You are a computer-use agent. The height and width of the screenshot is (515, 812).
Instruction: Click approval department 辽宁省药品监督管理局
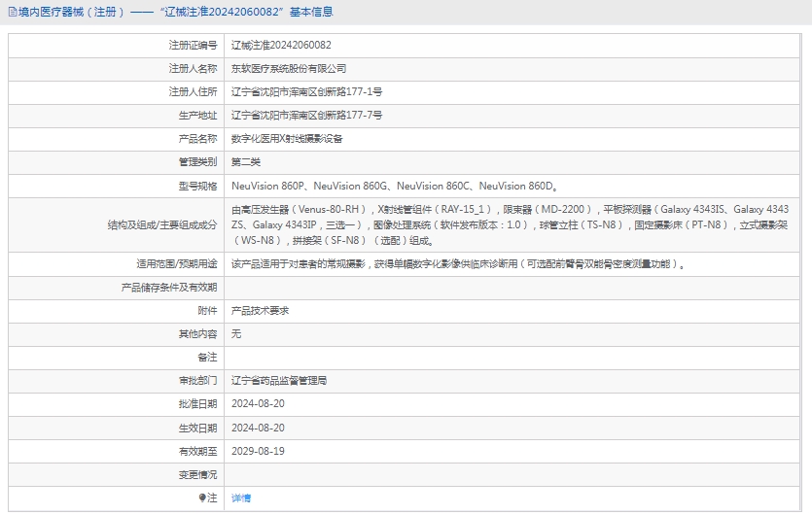[278, 381]
